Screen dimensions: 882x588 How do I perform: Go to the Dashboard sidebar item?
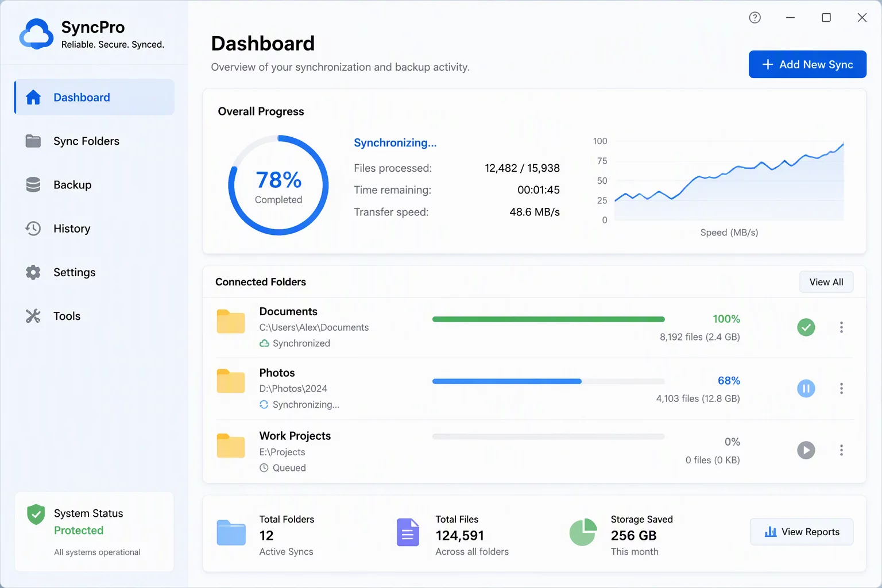tap(94, 97)
